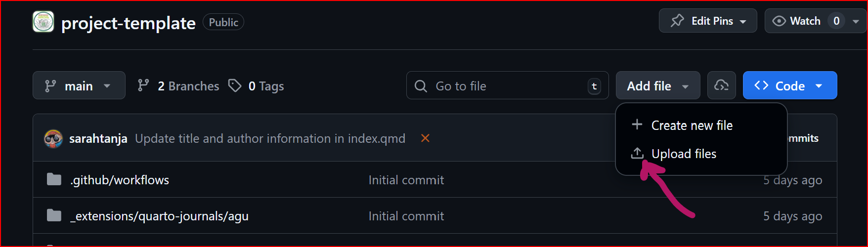Choose Upload files from the menu

pyautogui.click(x=684, y=154)
